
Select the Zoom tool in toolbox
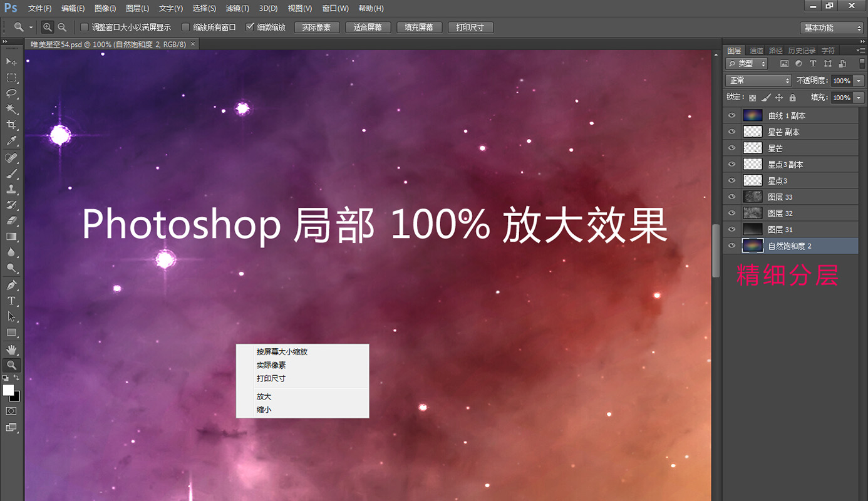point(11,365)
